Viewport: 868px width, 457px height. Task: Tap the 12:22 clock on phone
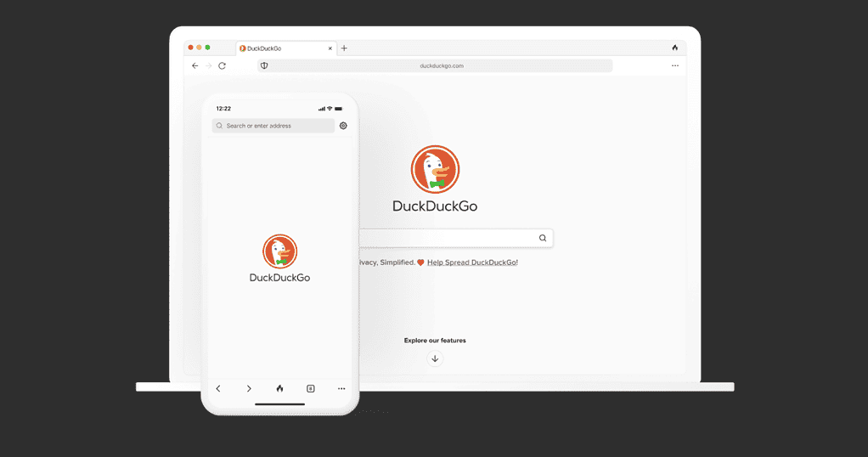pos(223,109)
